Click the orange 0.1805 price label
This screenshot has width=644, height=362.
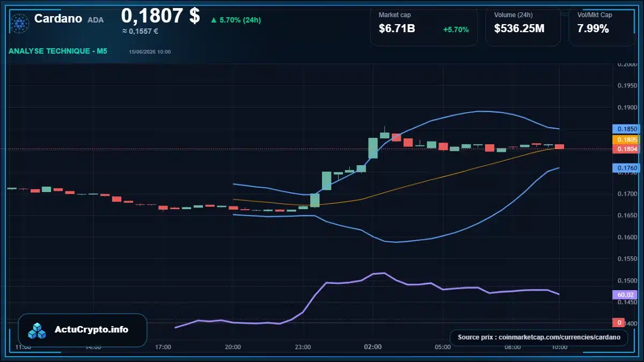pos(626,139)
